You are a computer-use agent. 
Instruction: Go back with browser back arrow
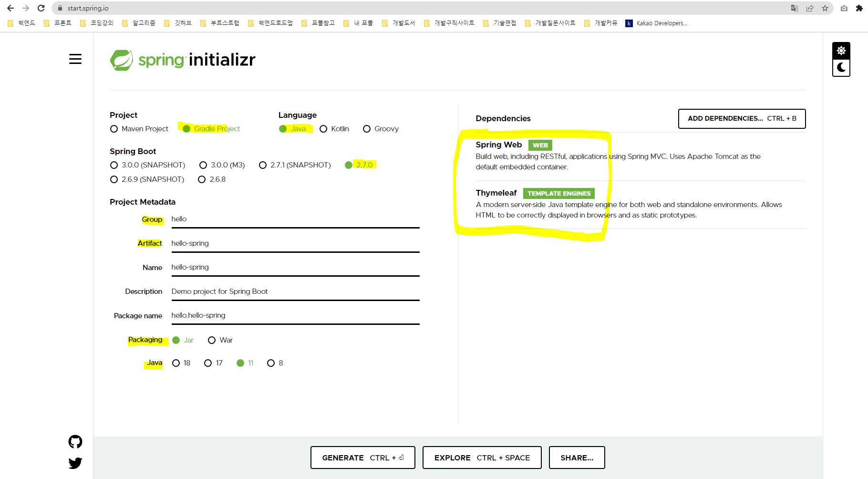tap(10, 8)
